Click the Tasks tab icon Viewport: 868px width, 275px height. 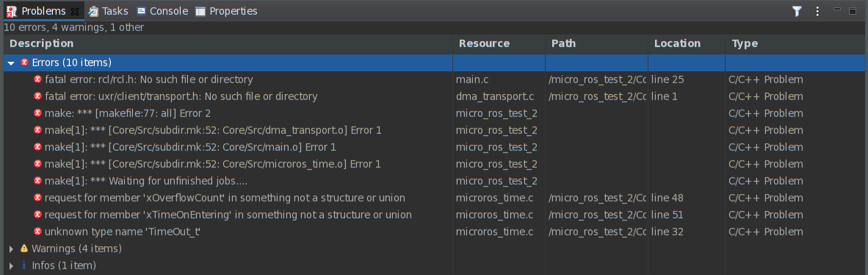click(x=93, y=11)
